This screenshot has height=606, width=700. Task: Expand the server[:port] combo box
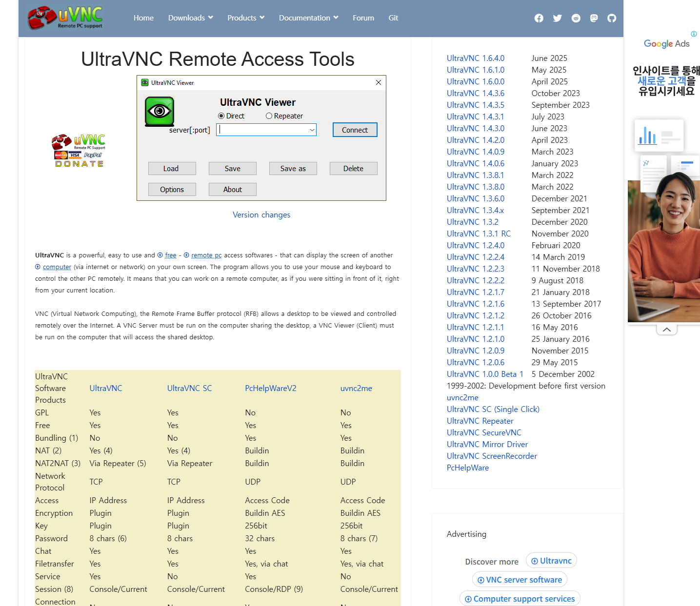(x=312, y=130)
